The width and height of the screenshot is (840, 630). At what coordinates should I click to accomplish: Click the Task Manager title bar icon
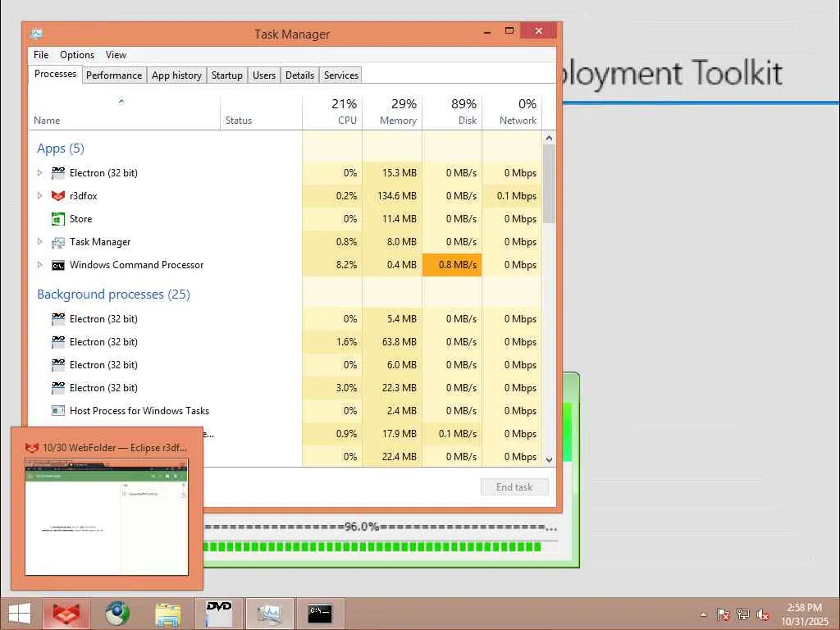[36, 34]
